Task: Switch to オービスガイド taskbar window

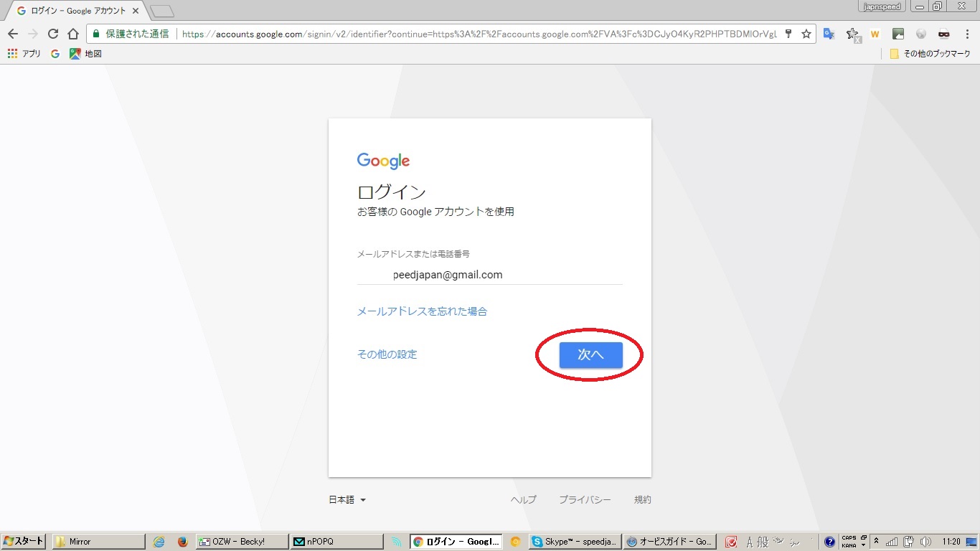Action: pos(669,542)
